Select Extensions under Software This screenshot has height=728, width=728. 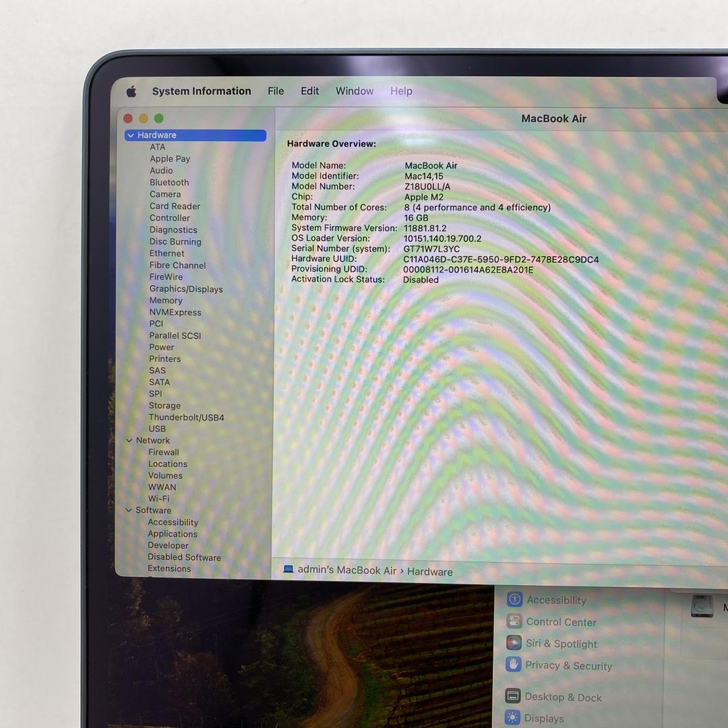click(x=169, y=568)
